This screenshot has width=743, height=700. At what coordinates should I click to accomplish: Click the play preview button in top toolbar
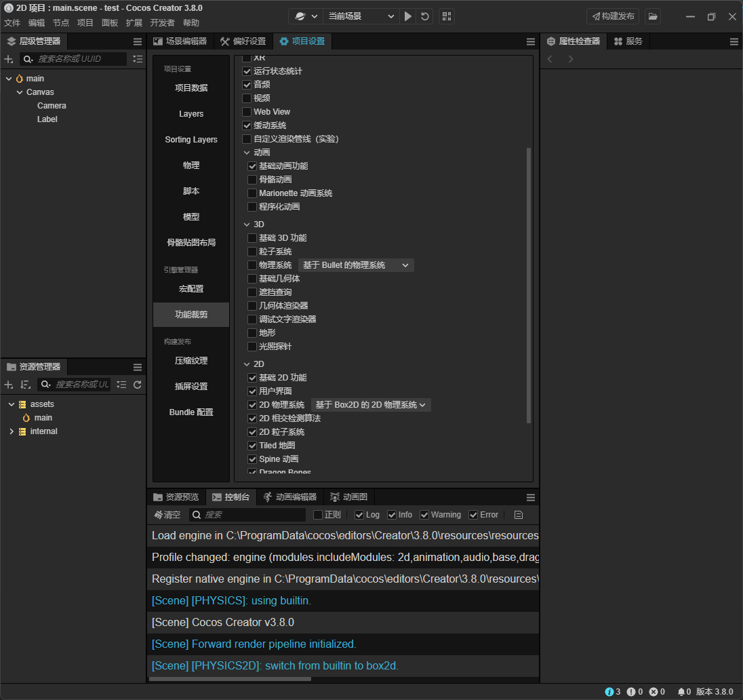point(407,16)
